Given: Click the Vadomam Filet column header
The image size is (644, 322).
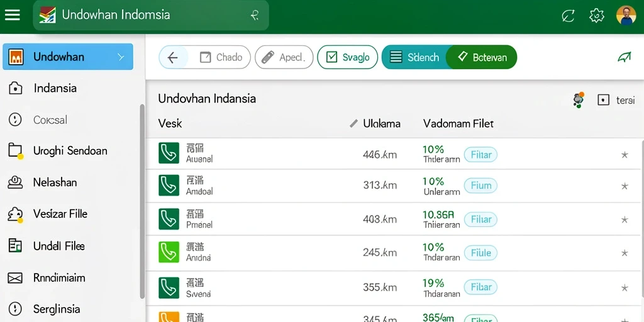Looking at the screenshot, I should (x=458, y=123).
